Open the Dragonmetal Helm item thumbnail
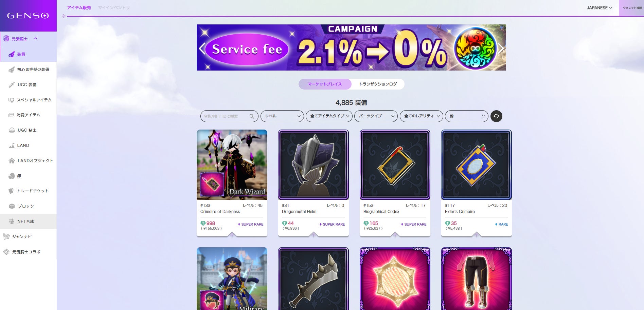This screenshot has height=310, width=644. pyautogui.click(x=314, y=165)
